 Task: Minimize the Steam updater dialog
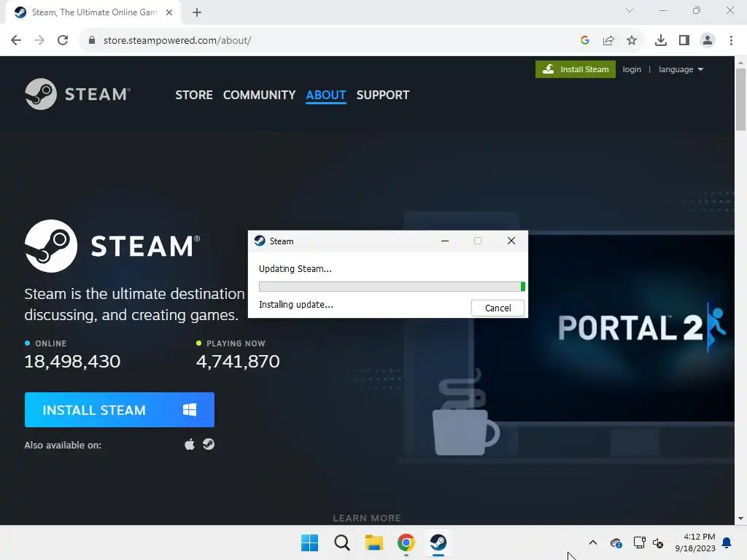coord(445,241)
